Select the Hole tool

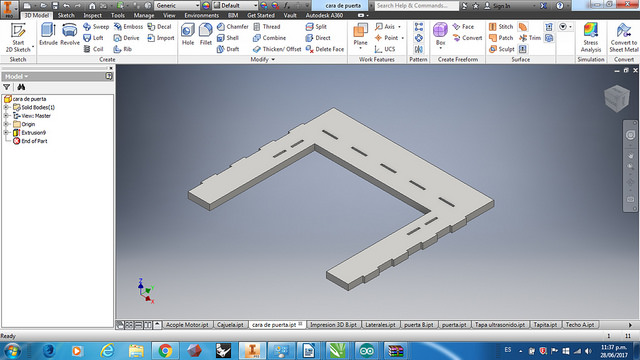[188, 34]
